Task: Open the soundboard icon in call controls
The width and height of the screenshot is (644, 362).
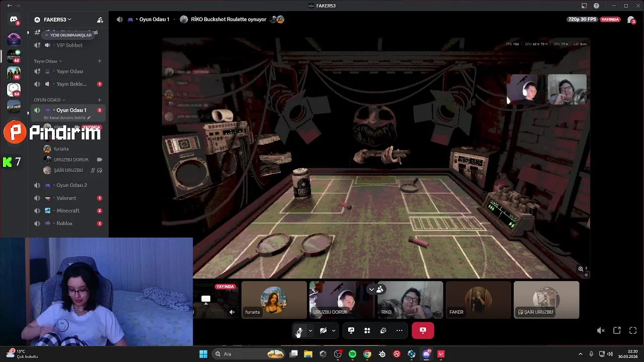Action: pyautogui.click(x=383, y=330)
